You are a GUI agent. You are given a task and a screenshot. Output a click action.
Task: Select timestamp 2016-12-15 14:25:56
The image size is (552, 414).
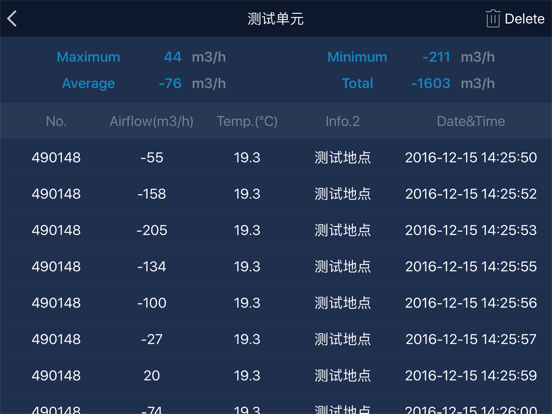(x=471, y=303)
